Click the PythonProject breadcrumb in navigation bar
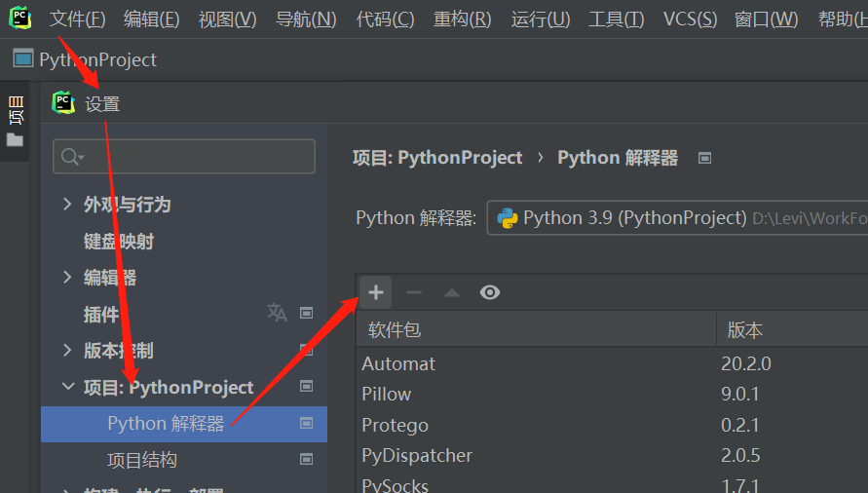The image size is (868, 493). pos(98,59)
